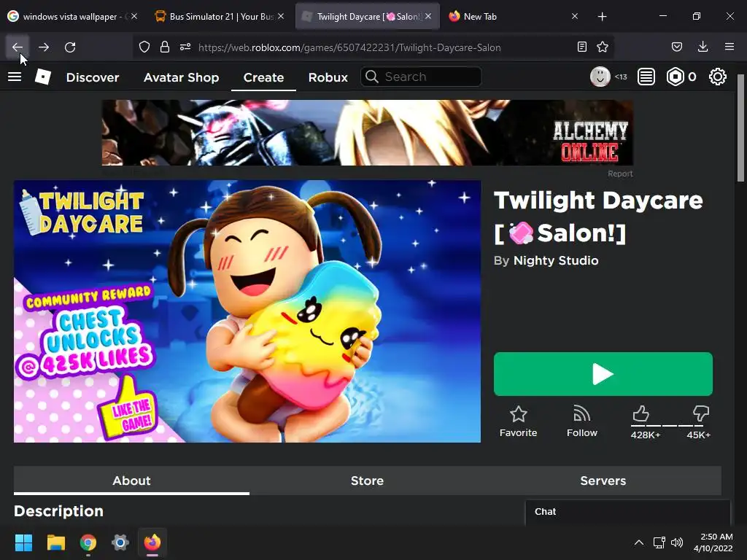
Task: Expand the system tray hidden icons chevron
Action: (x=639, y=542)
